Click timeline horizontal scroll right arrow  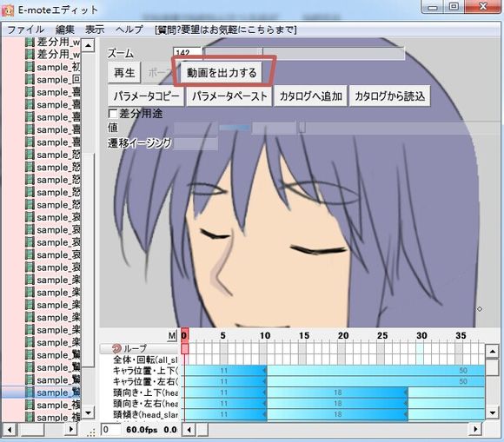(x=475, y=429)
